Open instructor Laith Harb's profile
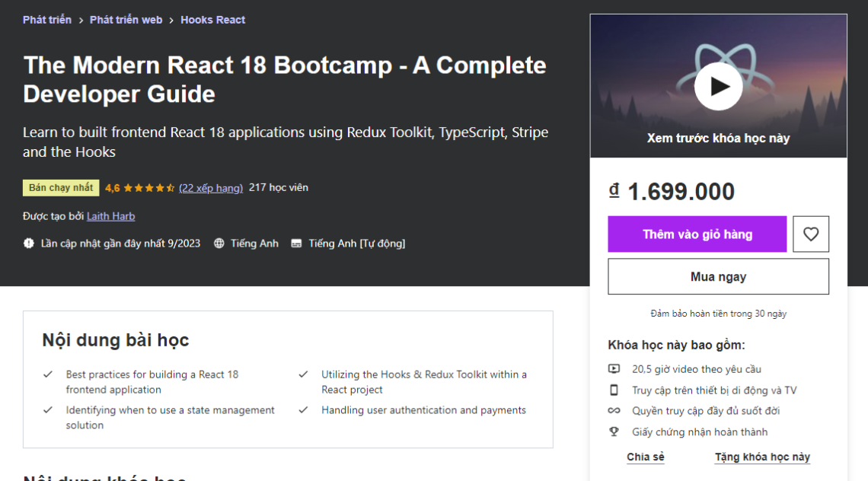The image size is (868, 481). coord(110,216)
